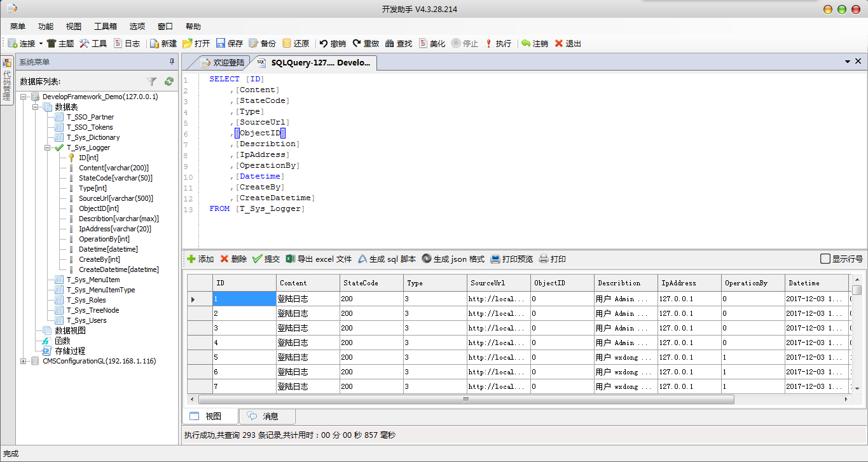Select the ID cell with value 5
This screenshot has width=868, height=462.
click(244, 357)
